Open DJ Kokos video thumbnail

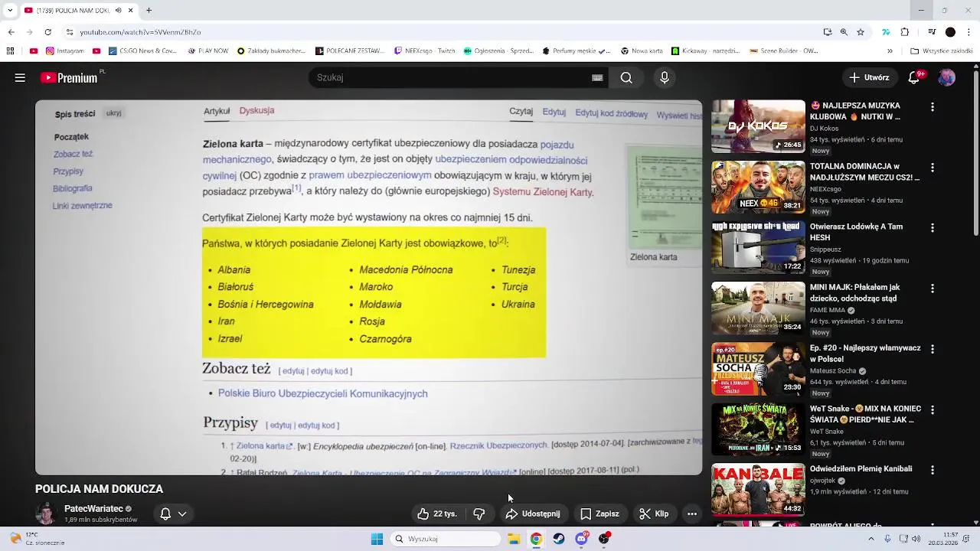point(758,126)
